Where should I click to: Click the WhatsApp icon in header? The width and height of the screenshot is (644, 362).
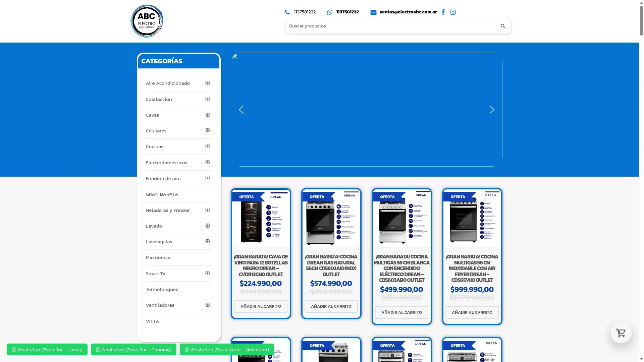click(330, 12)
